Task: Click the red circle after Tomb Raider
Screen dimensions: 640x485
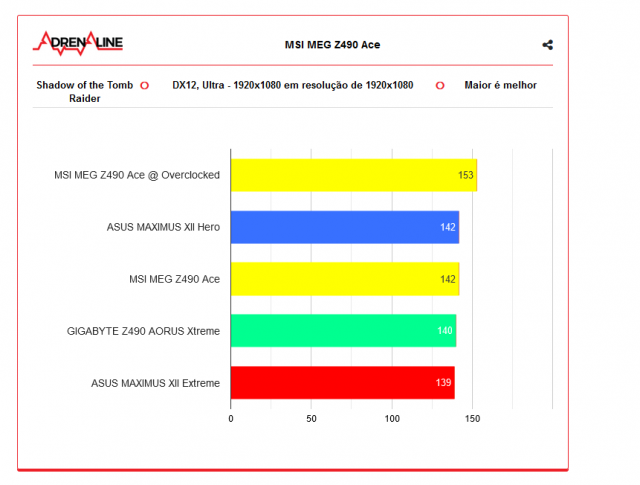Action: 144,86
